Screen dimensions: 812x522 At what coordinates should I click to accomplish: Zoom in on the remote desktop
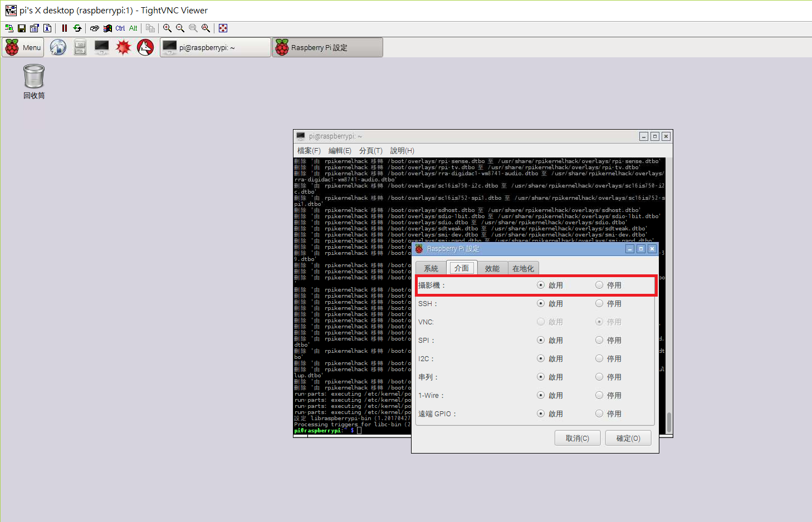[x=167, y=28]
